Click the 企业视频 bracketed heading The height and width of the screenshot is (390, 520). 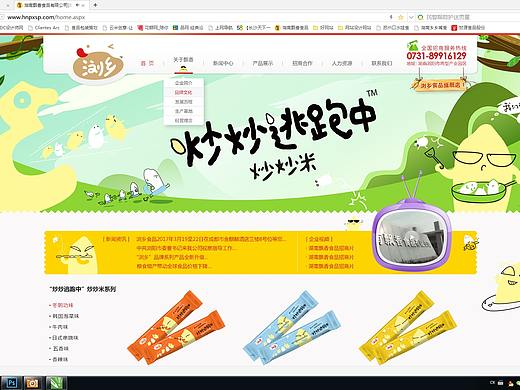(319, 239)
